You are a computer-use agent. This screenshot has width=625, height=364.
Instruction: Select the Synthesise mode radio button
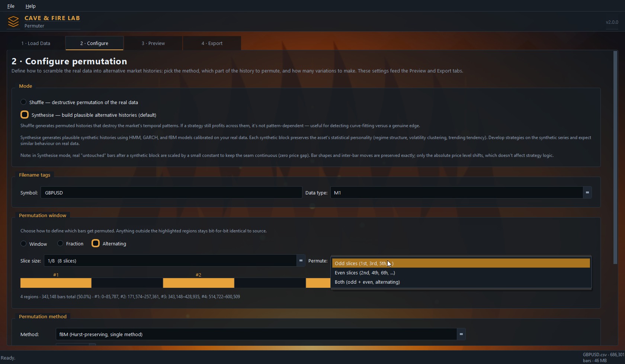pyautogui.click(x=25, y=115)
